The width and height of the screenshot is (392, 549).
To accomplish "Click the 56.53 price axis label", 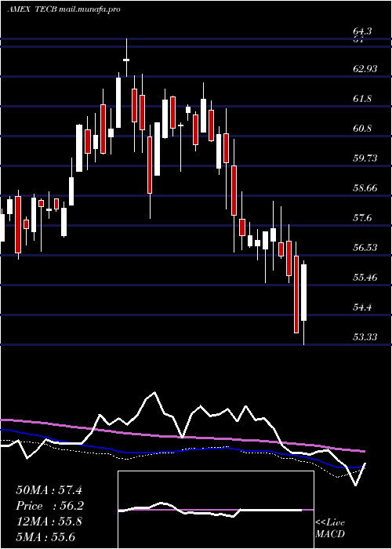I will [365, 248].
